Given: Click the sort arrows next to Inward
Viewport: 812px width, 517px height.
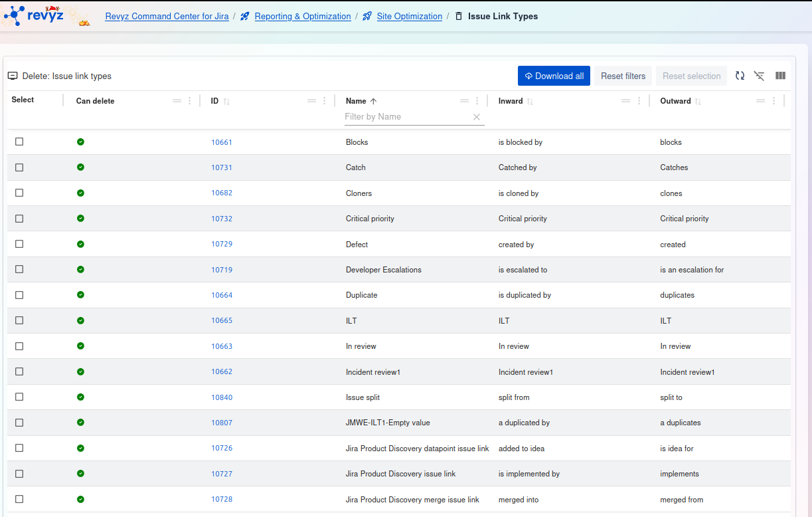Looking at the screenshot, I should pyautogui.click(x=530, y=102).
